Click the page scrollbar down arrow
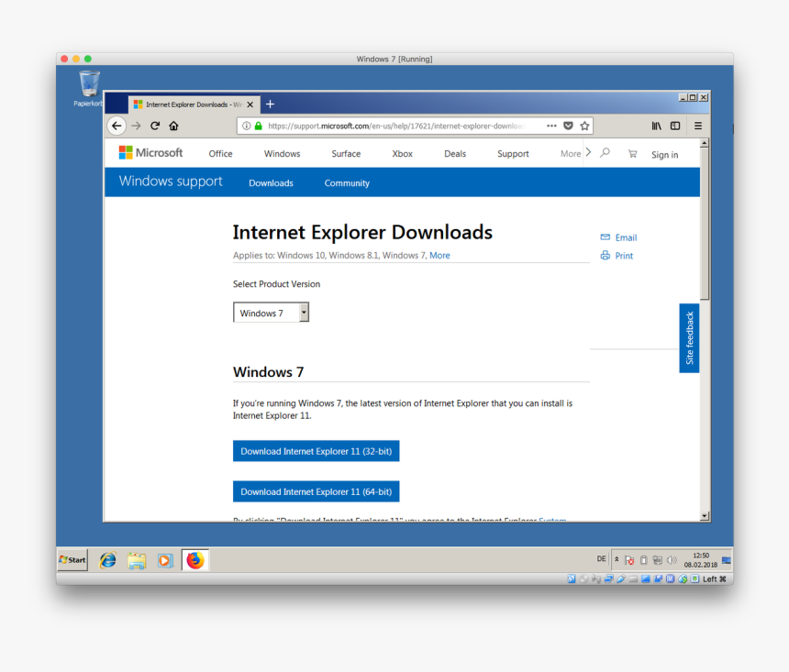789x672 pixels. click(x=705, y=515)
